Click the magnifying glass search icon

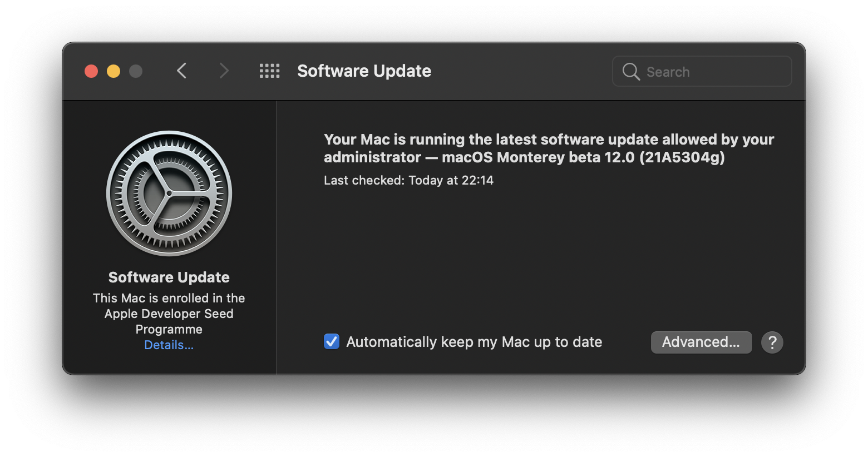coord(631,71)
